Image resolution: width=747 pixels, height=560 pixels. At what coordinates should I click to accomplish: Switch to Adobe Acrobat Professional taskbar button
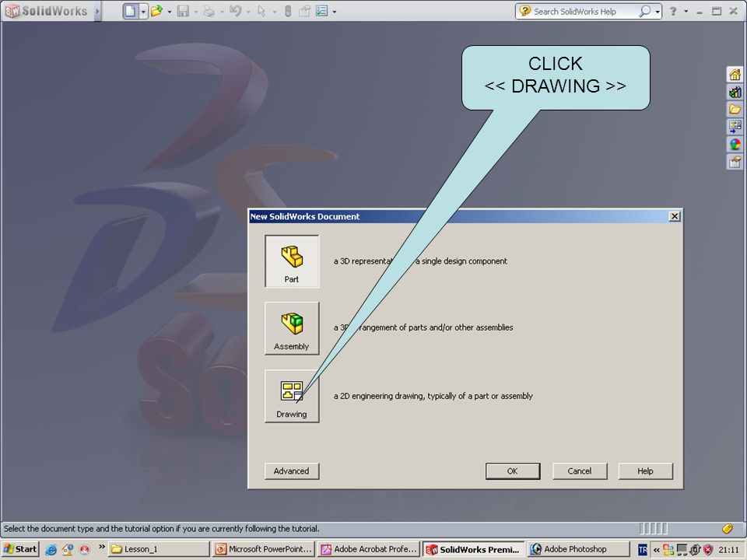click(x=369, y=549)
